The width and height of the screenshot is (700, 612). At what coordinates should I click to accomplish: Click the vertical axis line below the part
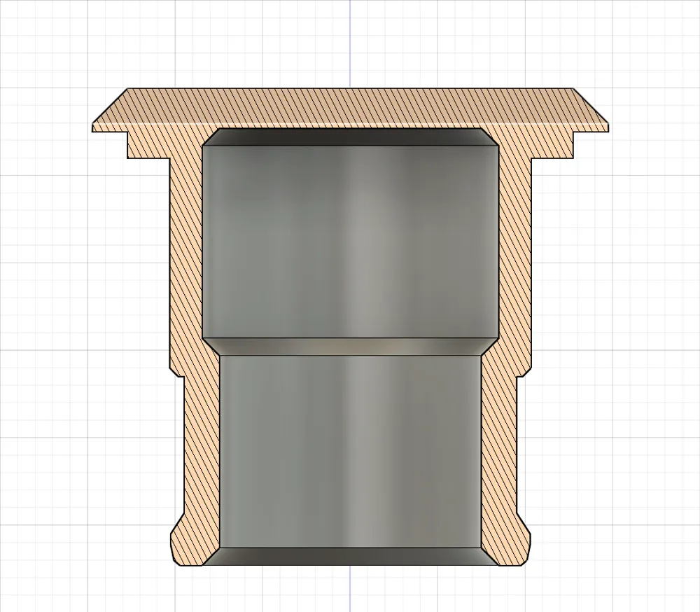pos(350,589)
